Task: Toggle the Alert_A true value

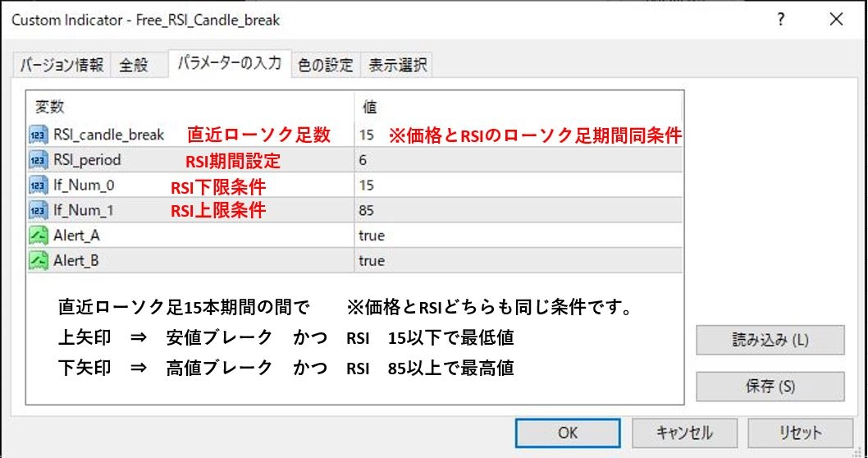Action: [x=372, y=236]
